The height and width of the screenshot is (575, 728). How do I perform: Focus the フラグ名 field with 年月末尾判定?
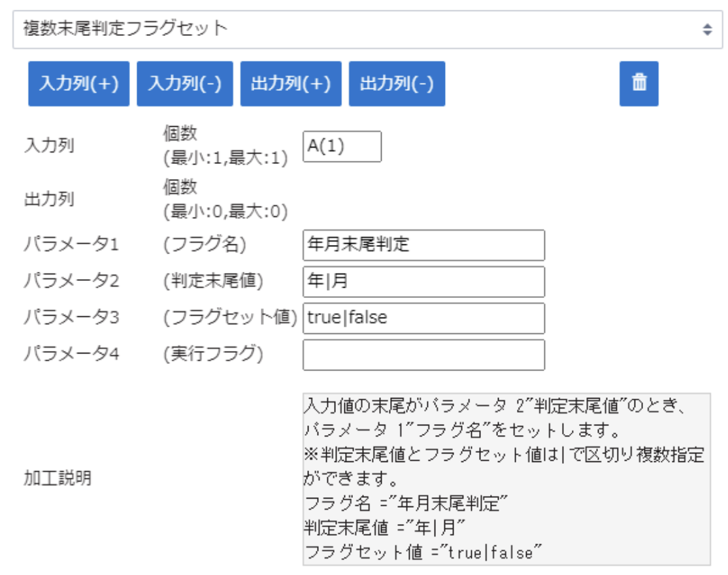[423, 245]
